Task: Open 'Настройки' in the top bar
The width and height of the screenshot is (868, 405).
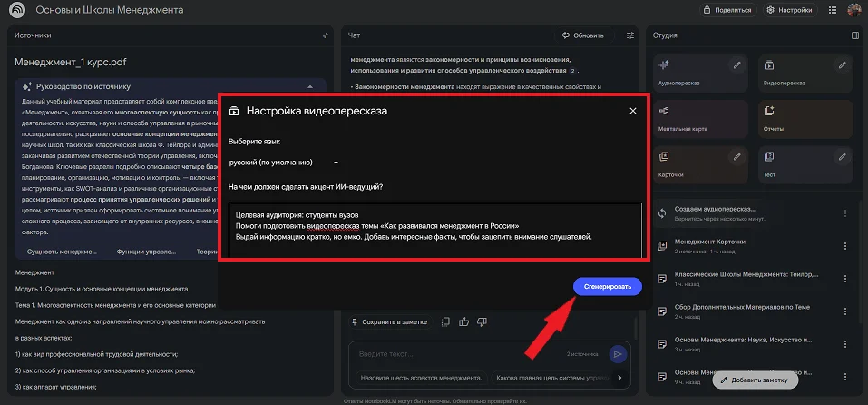Action: click(x=789, y=10)
